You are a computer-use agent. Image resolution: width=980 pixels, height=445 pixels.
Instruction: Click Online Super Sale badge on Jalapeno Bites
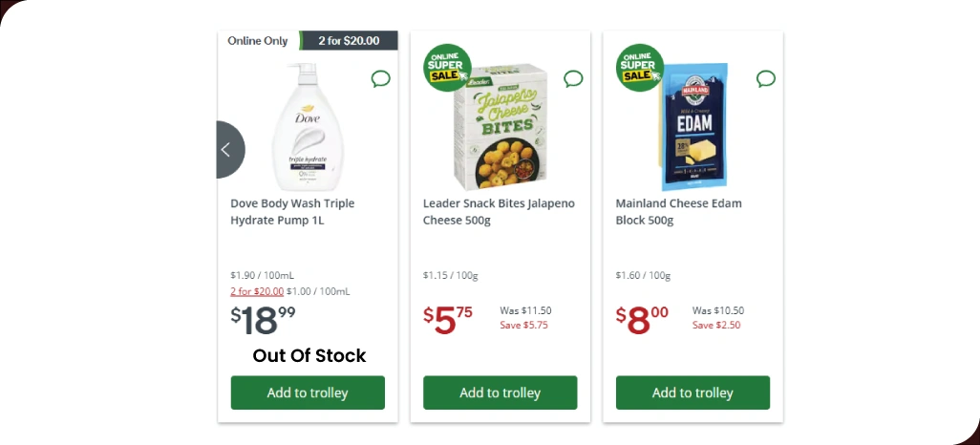click(x=447, y=68)
